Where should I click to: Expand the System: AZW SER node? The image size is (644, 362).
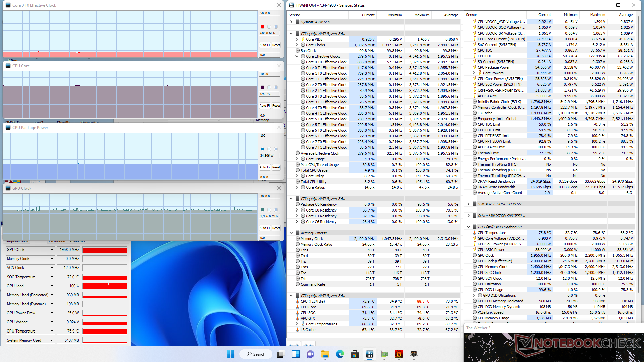(291, 22)
